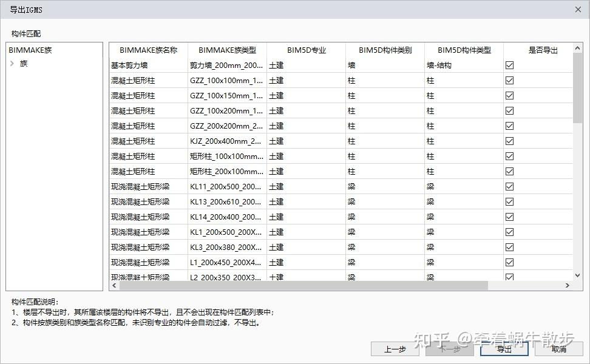Image resolution: width=590 pixels, height=364 pixels.
Task: Close the 导出IGMS dialog
Action: [x=579, y=10]
